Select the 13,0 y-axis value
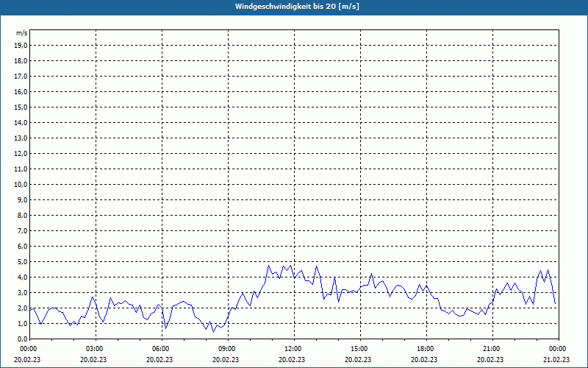Screen dimensions: 588x368 [x=21, y=138]
